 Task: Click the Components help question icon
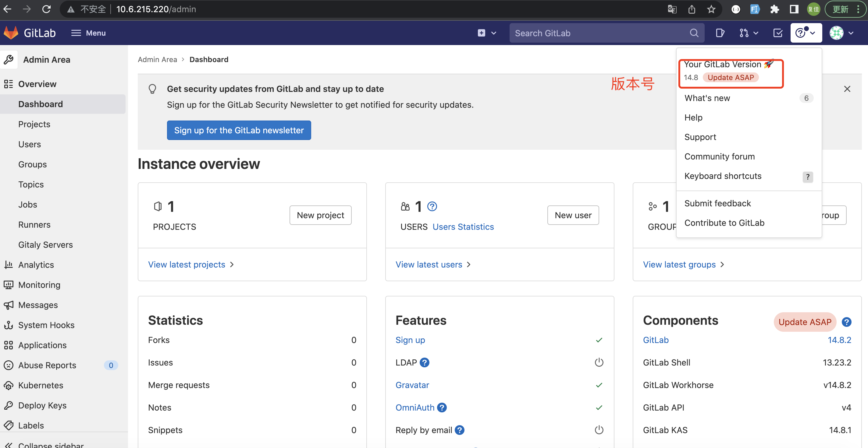click(846, 322)
